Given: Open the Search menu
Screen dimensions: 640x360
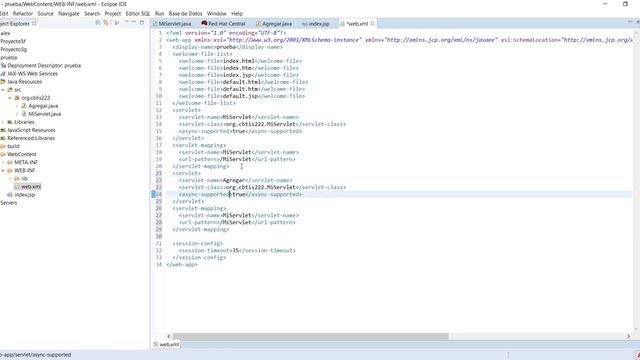Looking at the screenshot, I should (x=92, y=13).
